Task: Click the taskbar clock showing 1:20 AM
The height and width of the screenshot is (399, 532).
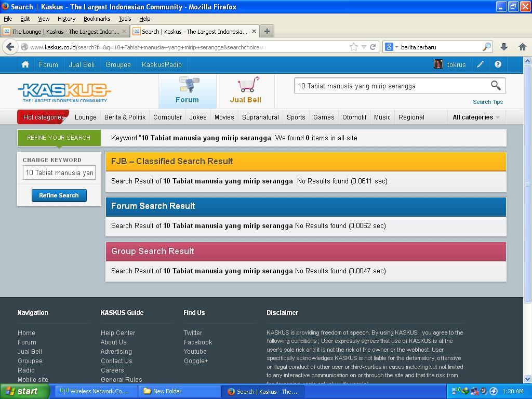Action: click(513, 391)
